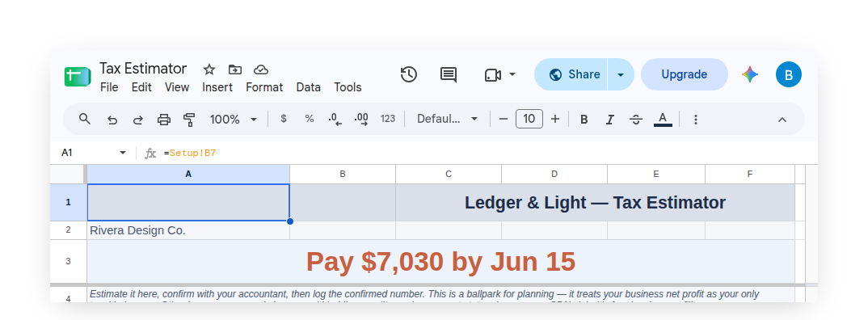
Task: Increase decimal places
Action: 361,120
